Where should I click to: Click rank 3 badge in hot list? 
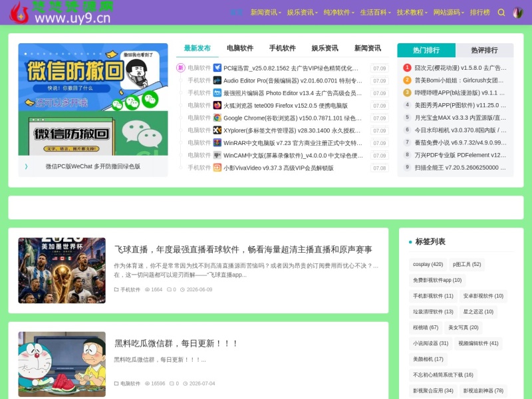(x=407, y=92)
